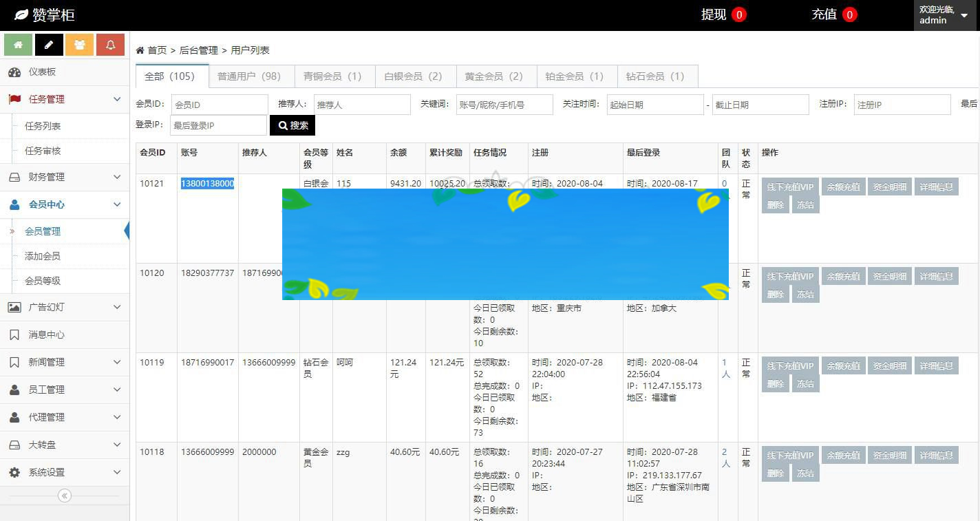Viewport: 980px width, 521px height.
Task: Collapse the 会员中心 menu section
Action: pyautogui.click(x=65, y=204)
